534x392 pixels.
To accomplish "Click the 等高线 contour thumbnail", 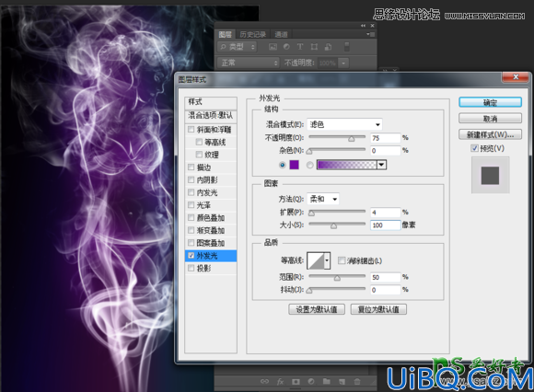I will (316, 260).
